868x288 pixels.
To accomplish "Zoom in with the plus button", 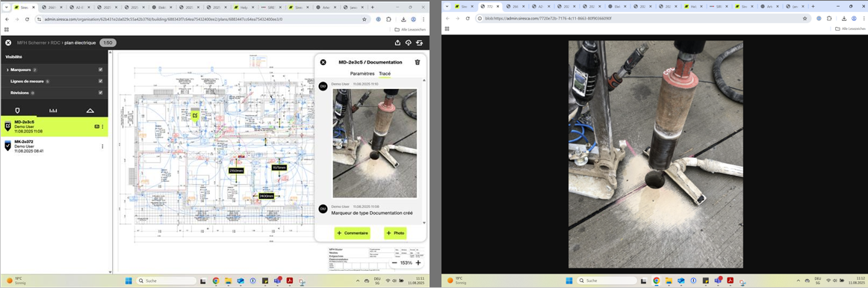I will tap(418, 263).
